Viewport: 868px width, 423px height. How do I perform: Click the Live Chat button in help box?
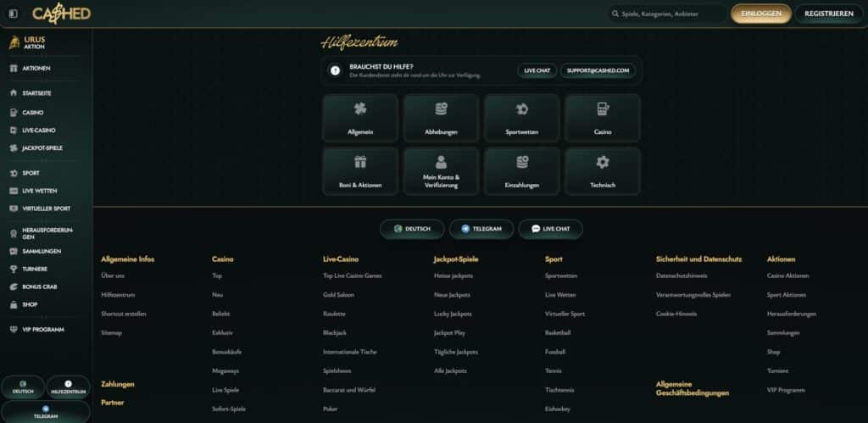pyautogui.click(x=537, y=71)
